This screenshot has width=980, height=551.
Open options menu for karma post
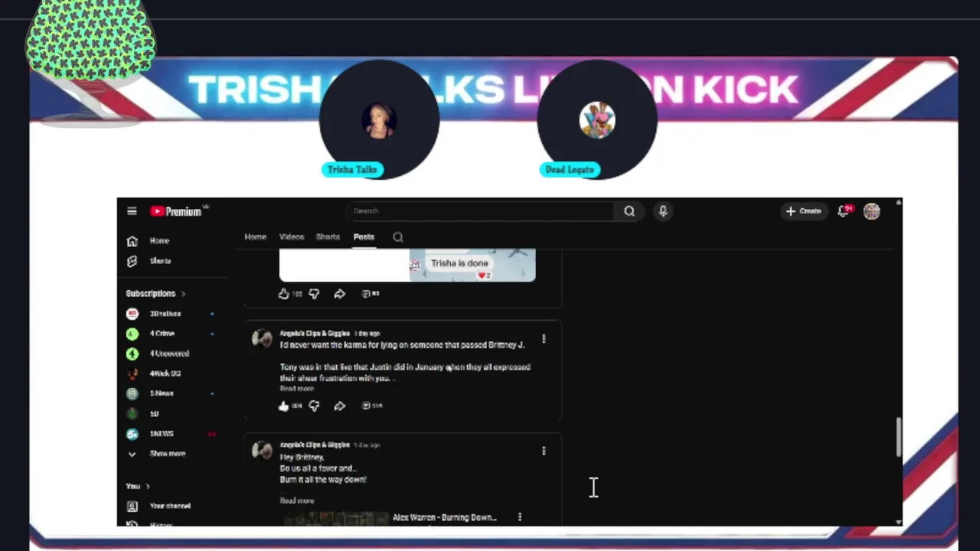tap(544, 338)
